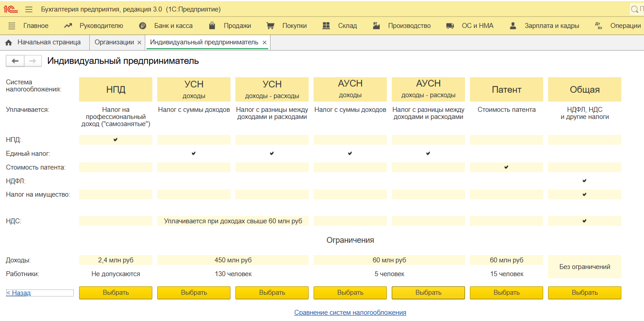Choose Выбрать for Патент system
The height and width of the screenshot is (321, 644).
506,293
